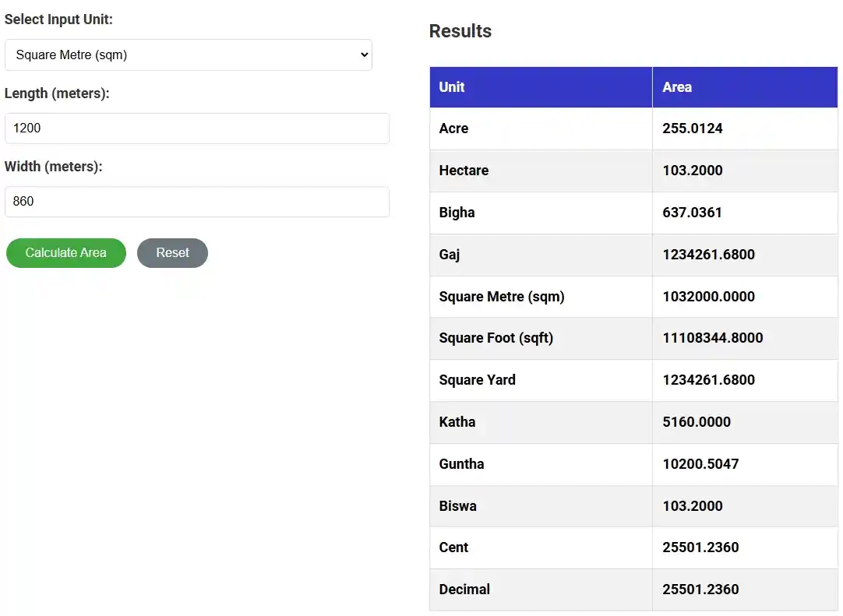Click the Length input containing 1200
The width and height of the screenshot is (843, 616).
(197, 128)
